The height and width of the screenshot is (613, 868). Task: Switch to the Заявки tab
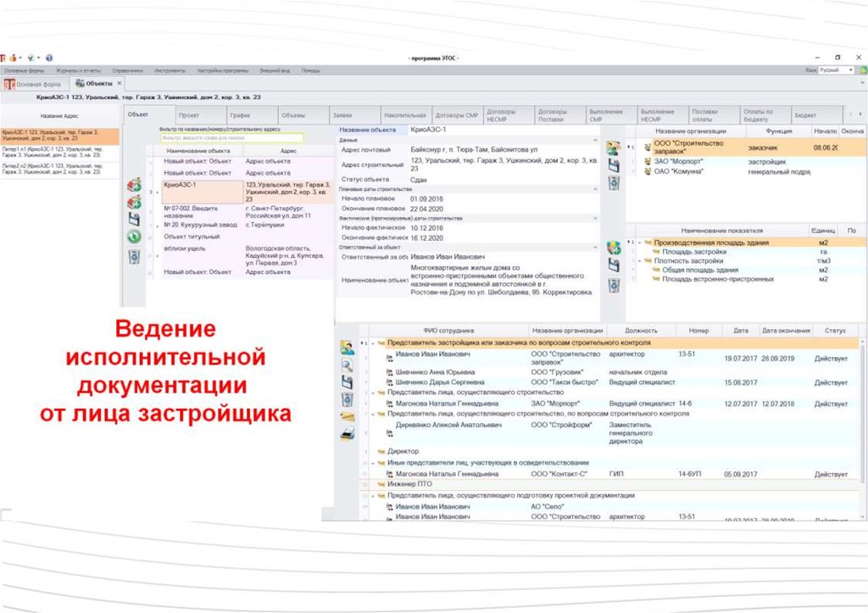(355, 115)
